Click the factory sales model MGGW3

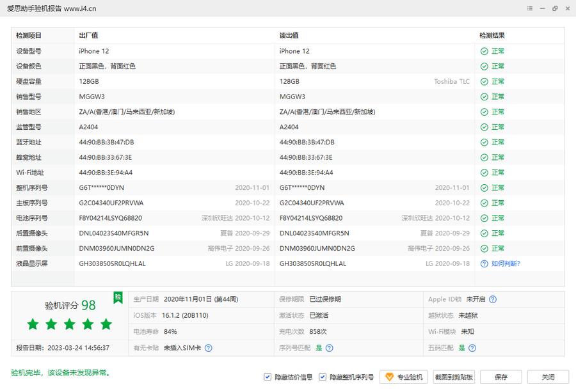(92, 97)
